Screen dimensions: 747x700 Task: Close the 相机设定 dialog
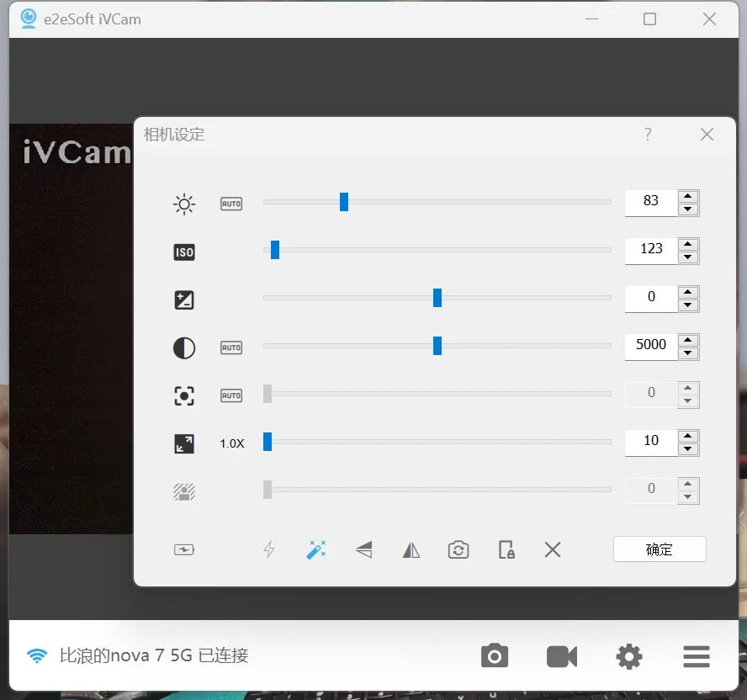point(707,135)
